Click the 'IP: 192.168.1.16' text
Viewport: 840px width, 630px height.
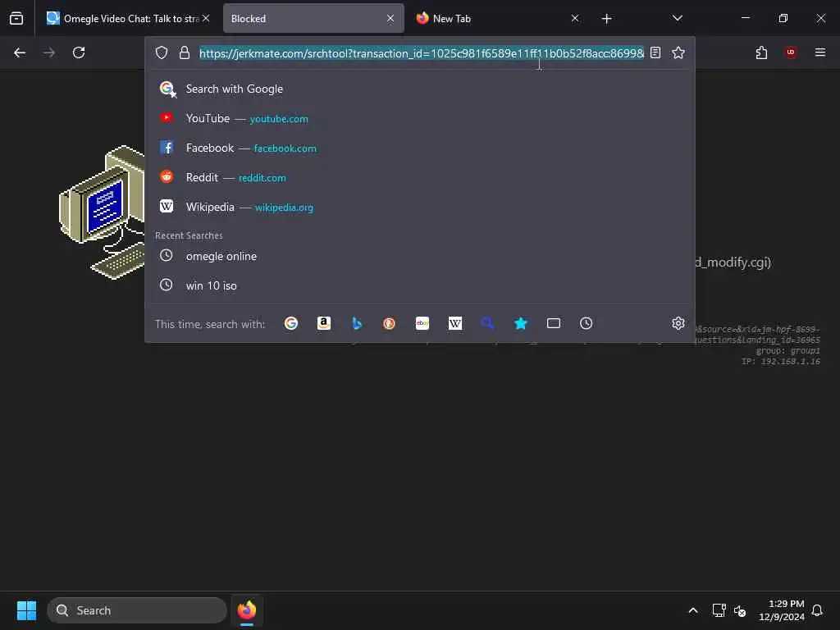click(x=781, y=362)
